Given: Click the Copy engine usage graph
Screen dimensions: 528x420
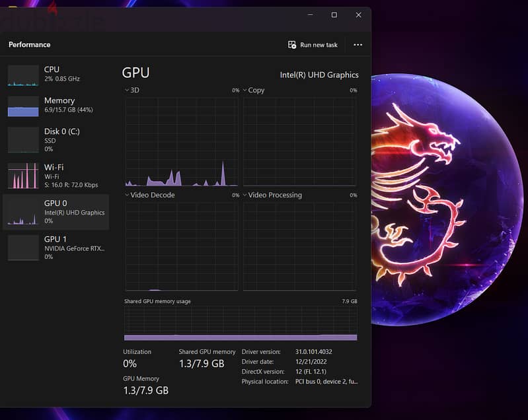Looking at the screenshot, I should [300, 142].
